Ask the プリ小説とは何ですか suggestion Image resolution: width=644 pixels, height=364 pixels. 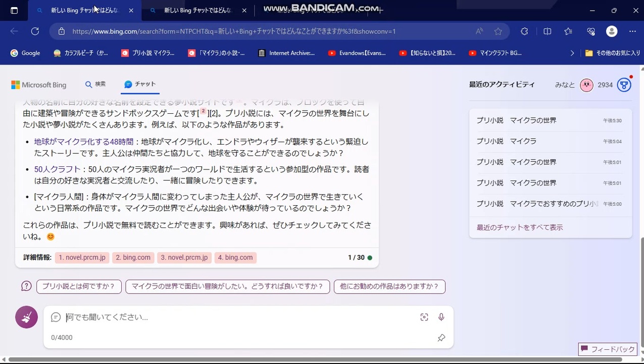79,286
